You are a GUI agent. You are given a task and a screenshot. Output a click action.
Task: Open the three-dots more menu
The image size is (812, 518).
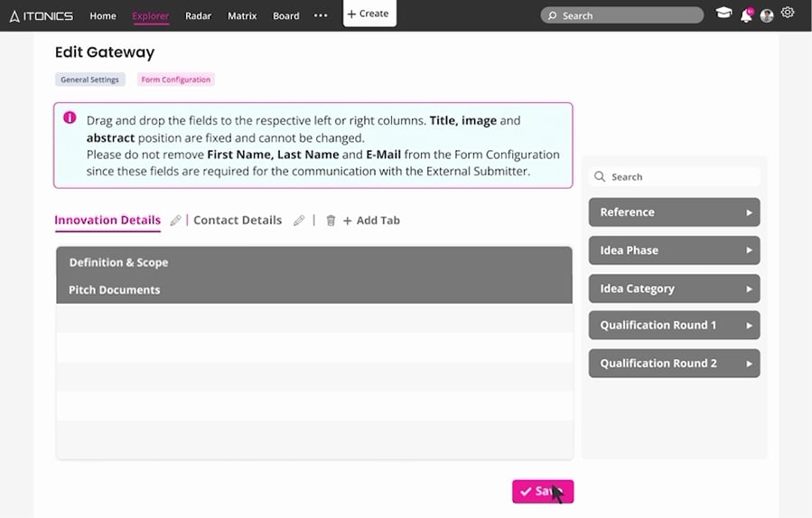coord(321,15)
